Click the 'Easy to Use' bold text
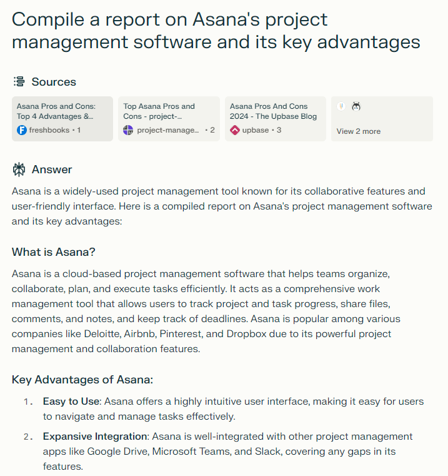 (x=71, y=402)
